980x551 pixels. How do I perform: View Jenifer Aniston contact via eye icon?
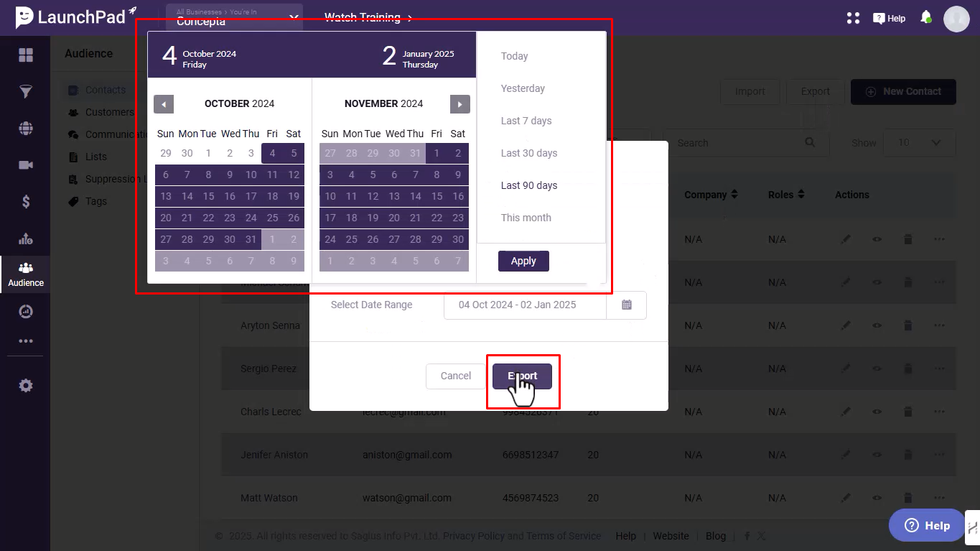click(877, 455)
